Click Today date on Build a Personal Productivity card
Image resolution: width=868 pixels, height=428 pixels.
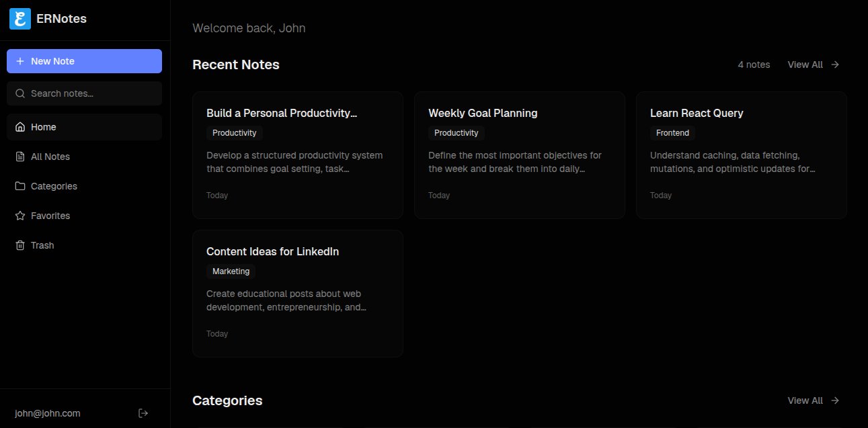pos(217,196)
